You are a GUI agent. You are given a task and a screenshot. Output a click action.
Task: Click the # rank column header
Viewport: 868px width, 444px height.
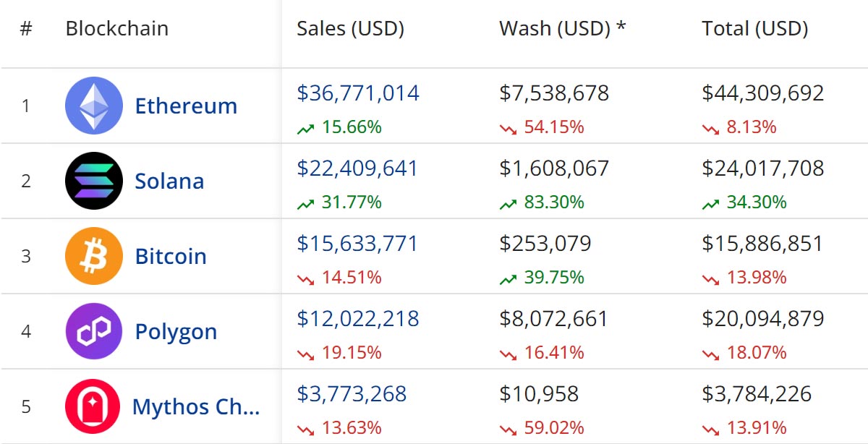tap(26, 29)
